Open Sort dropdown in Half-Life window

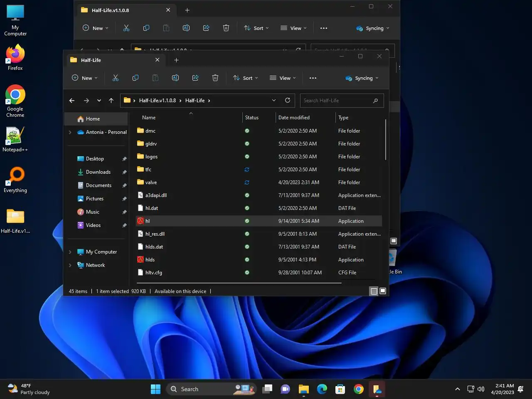[246, 78]
